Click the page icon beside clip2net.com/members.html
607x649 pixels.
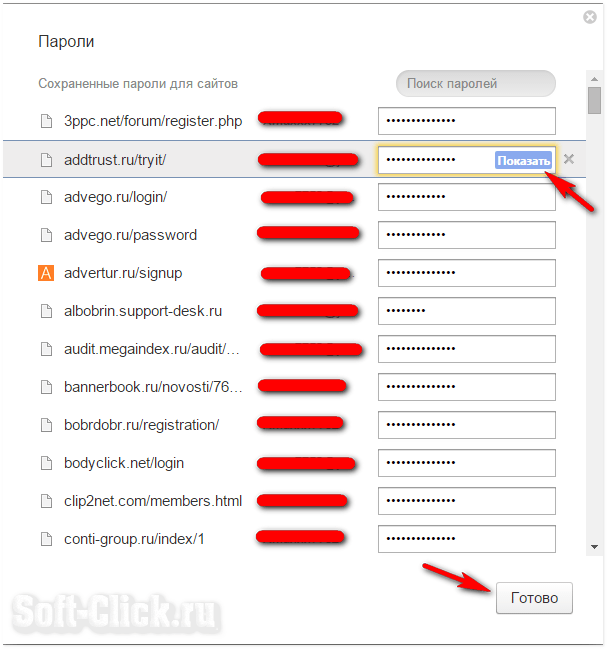[46, 501]
